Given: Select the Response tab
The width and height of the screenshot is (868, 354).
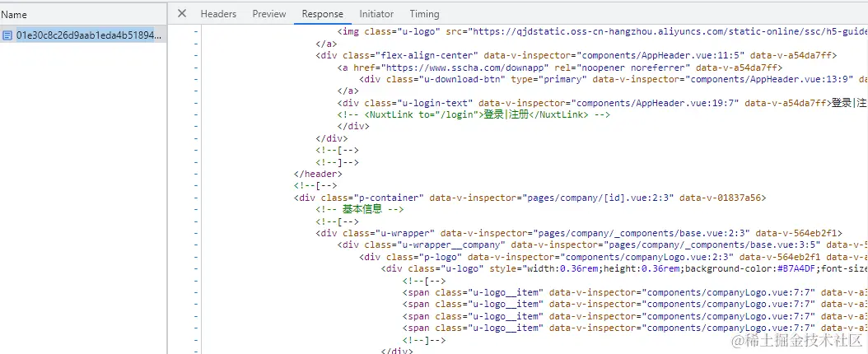Looking at the screenshot, I should (x=322, y=14).
